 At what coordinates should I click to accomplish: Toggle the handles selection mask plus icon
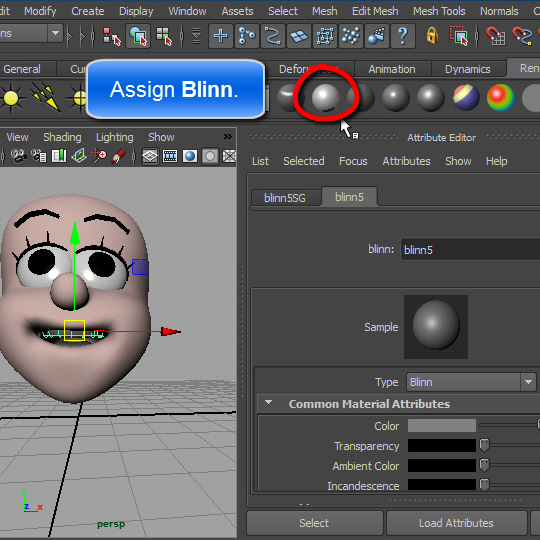pyautogui.click(x=221, y=36)
